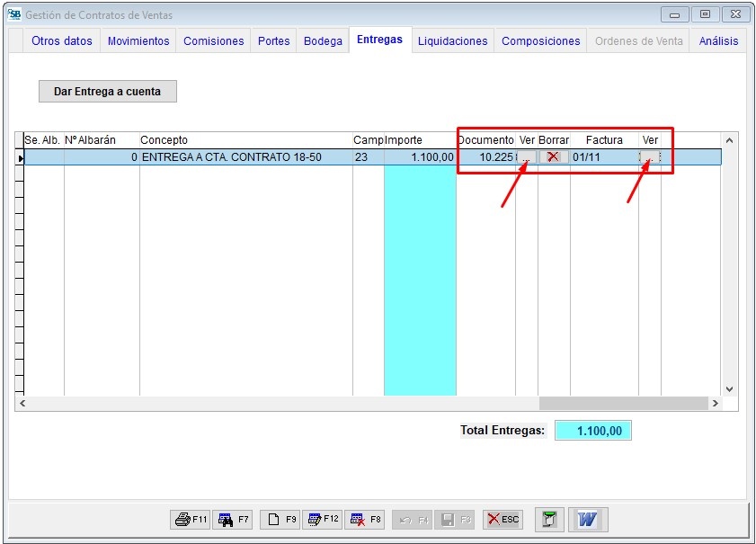Switch to the Liquidaciones tab
This screenshot has height=544, width=756.
[452, 41]
